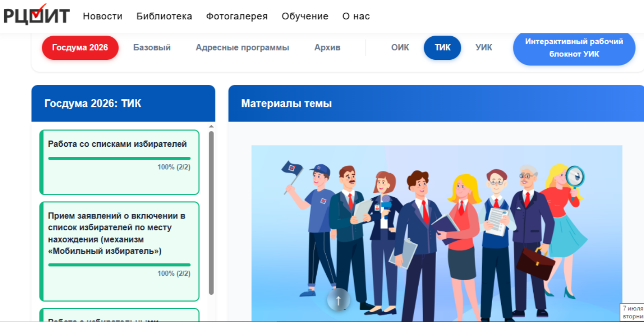Viewport: 644px width, 322px height.
Task: Click the scrollbar up arrow in topic list
Action: click(211, 126)
